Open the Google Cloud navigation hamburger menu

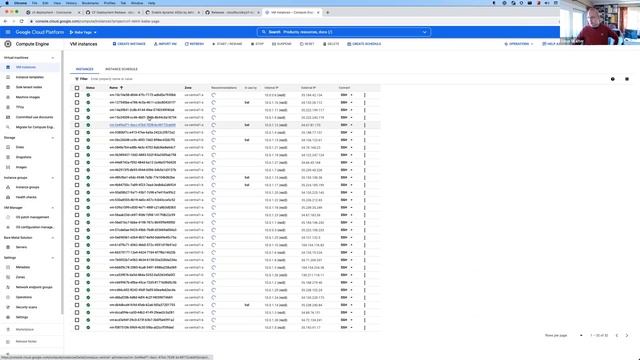[x=8, y=32]
